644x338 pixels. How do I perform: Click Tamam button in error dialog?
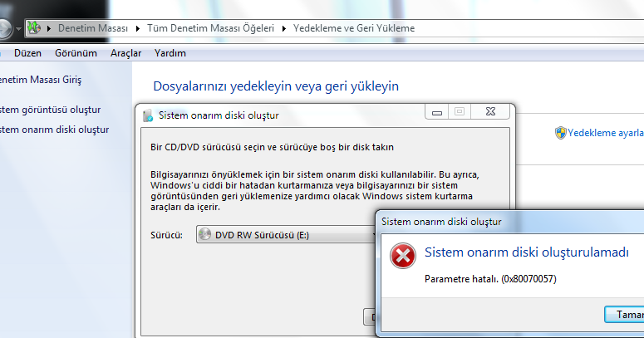624,315
